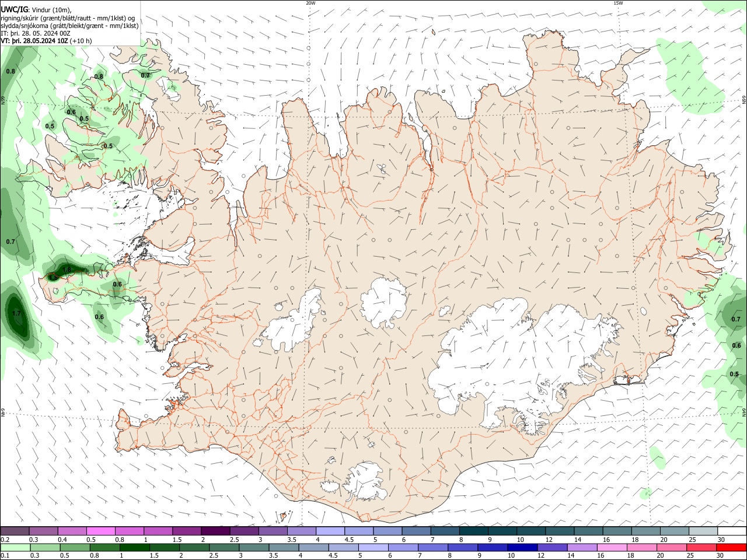The width and height of the screenshot is (747, 560).
Task: Click the 64N latitude label on the right edge
Action: (744, 411)
